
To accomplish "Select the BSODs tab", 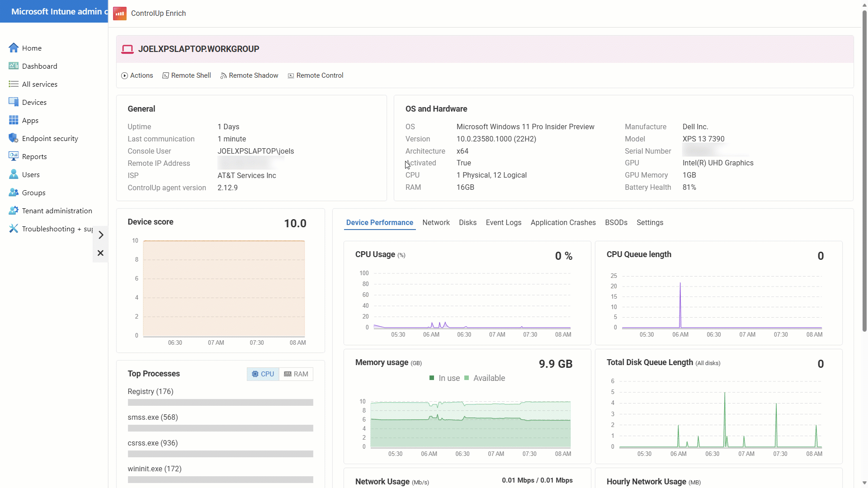I will click(x=616, y=223).
